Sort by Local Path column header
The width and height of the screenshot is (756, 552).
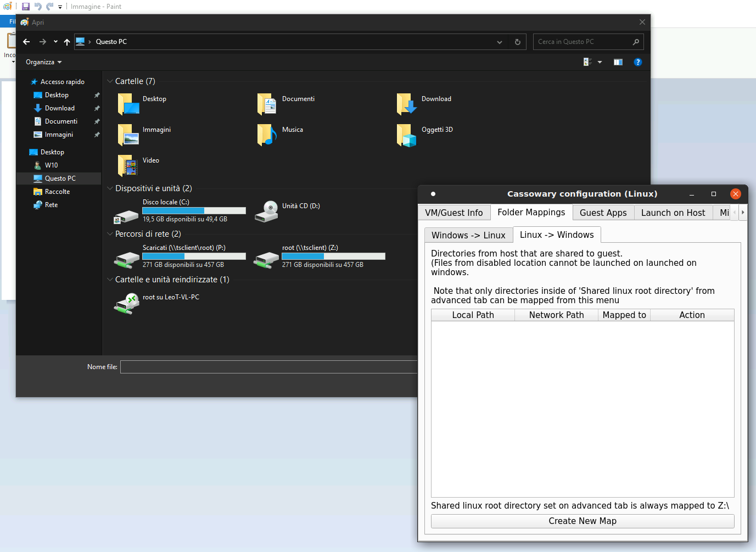[473, 315]
